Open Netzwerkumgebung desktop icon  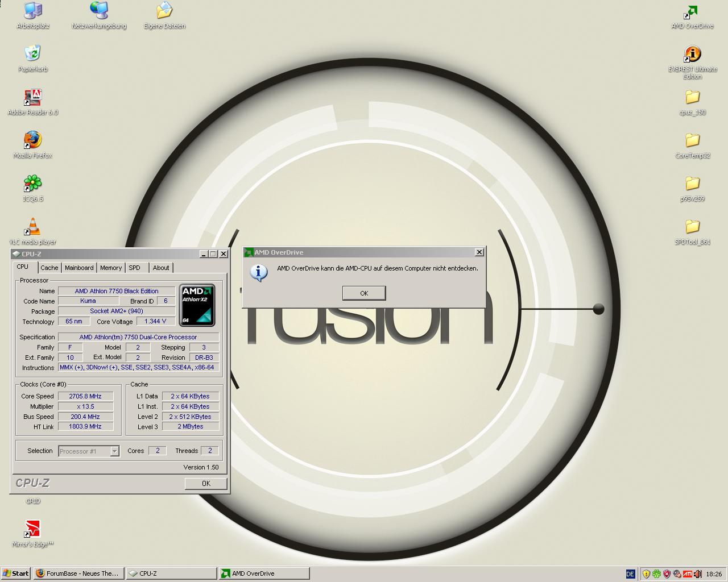click(99, 15)
